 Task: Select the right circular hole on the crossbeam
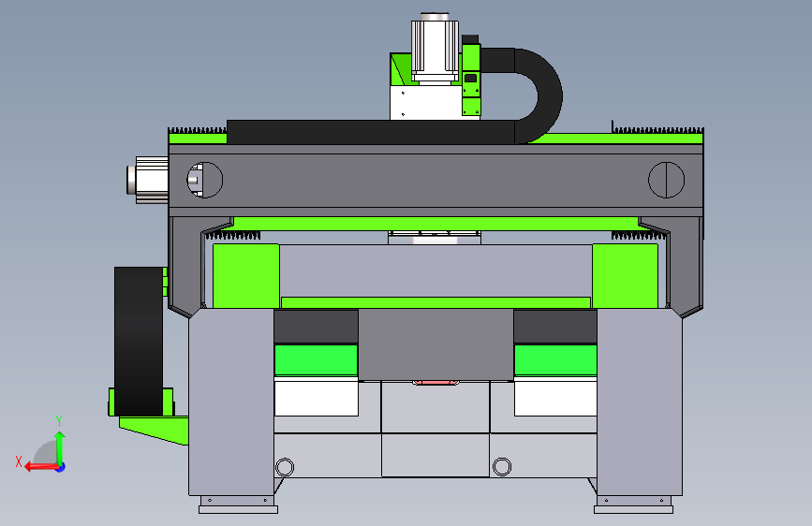click(x=667, y=180)
